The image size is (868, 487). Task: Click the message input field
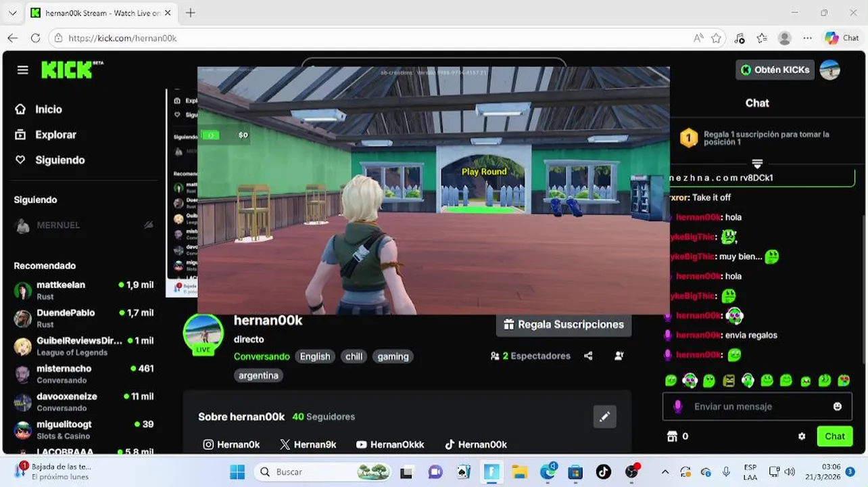757,407
